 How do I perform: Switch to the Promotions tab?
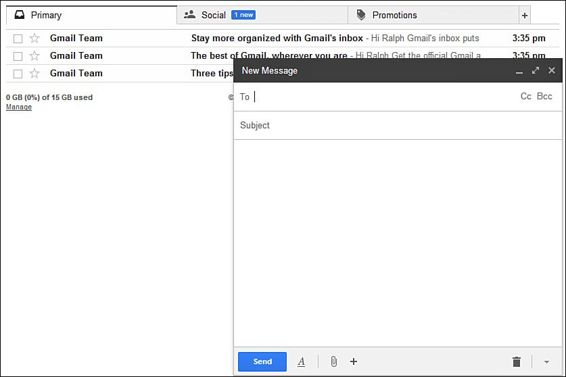(x=433, y=15)
